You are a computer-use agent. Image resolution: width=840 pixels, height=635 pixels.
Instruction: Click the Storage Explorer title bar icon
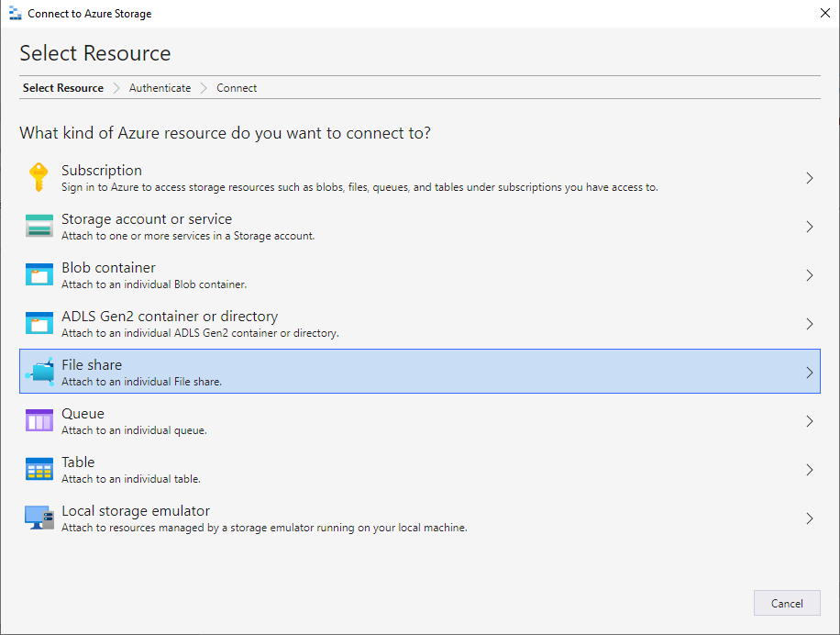point(16,14)
